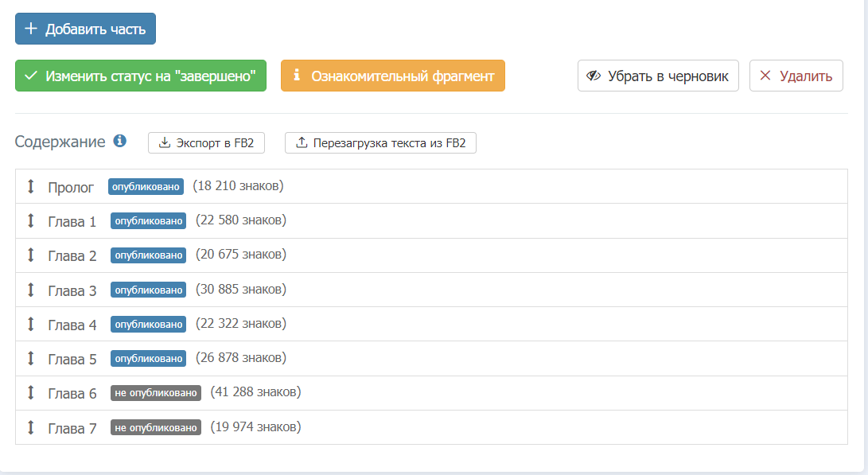Screen dimensions: 868x475
Task: Click the reorder arrow icon for Глава 1
Action: click(x=31, y=221)
